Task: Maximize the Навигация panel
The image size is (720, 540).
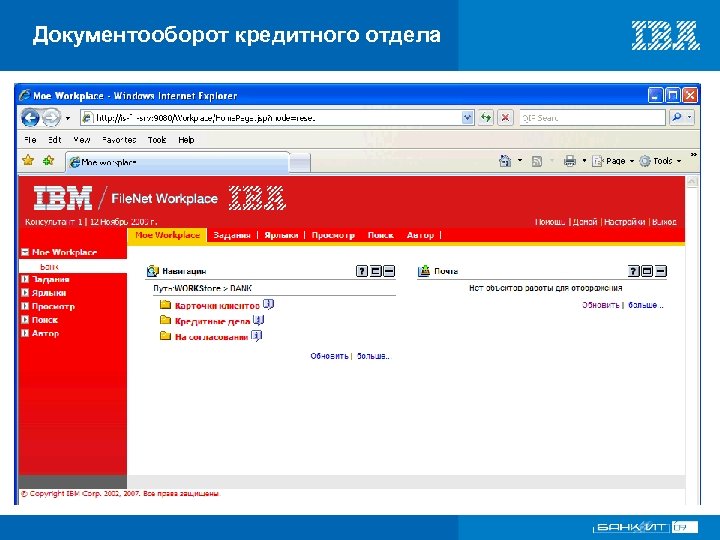Action: coord(376,271)
